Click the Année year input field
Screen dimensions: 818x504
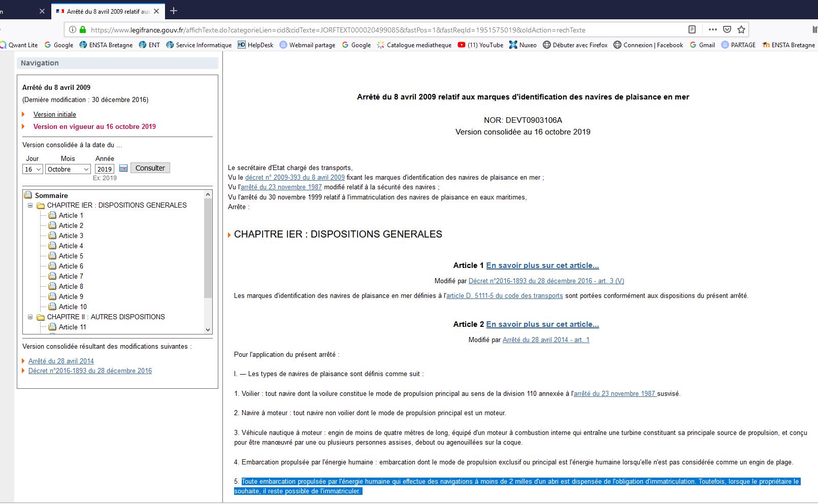[x=105, y=170]
